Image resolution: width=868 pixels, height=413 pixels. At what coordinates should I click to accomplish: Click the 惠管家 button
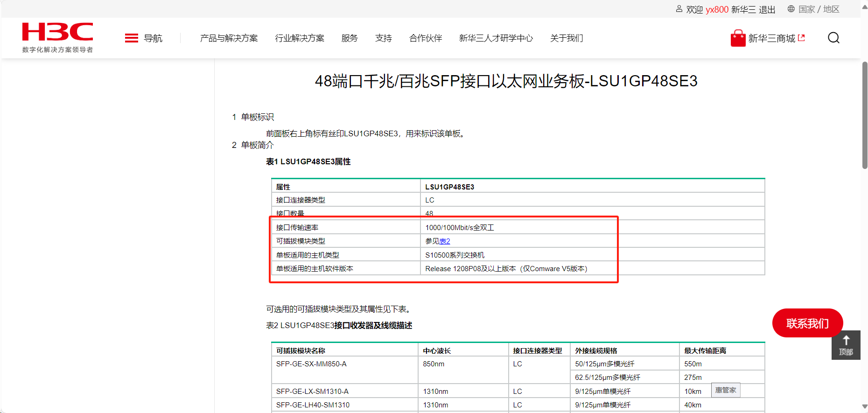click(x=726, y=390)
